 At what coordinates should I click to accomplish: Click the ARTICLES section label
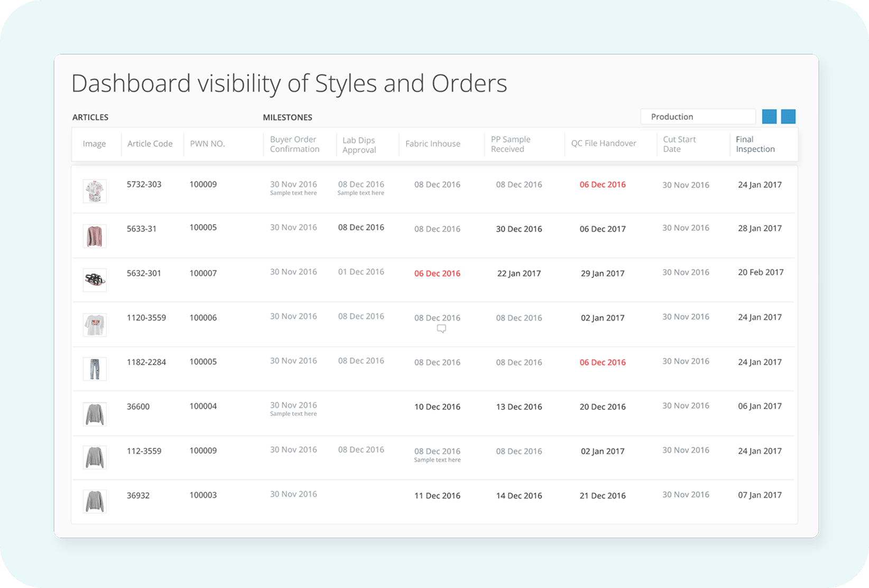(90, 117)
